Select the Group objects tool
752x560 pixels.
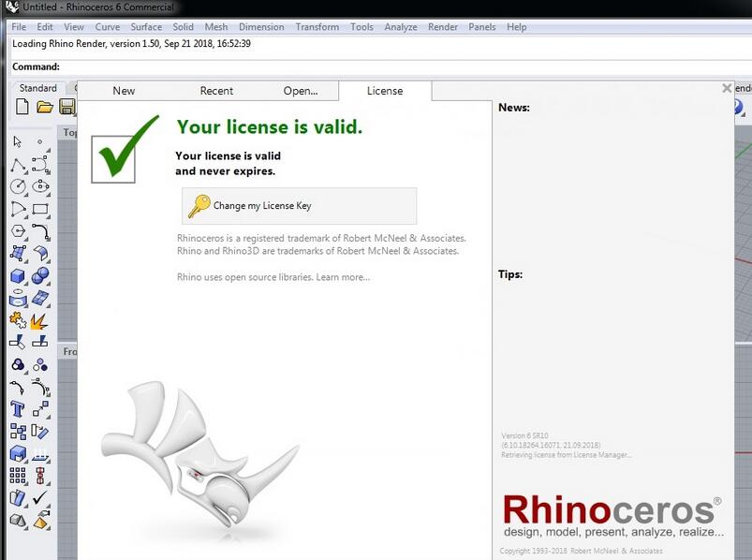18,364
